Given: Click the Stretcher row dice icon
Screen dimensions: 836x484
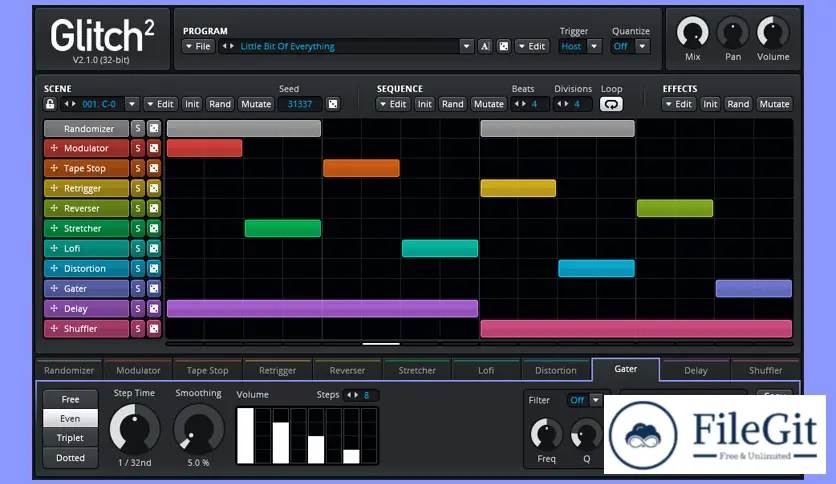Looking at the screenshot, I should 154,229.
